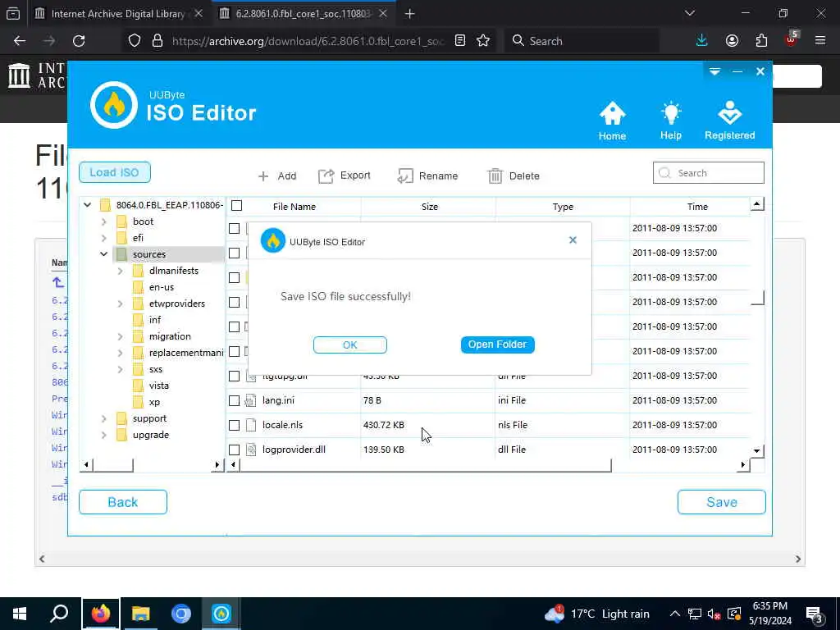Screen dimensions: 840x630
Task: Click the Save button
Action: point(722,502)
